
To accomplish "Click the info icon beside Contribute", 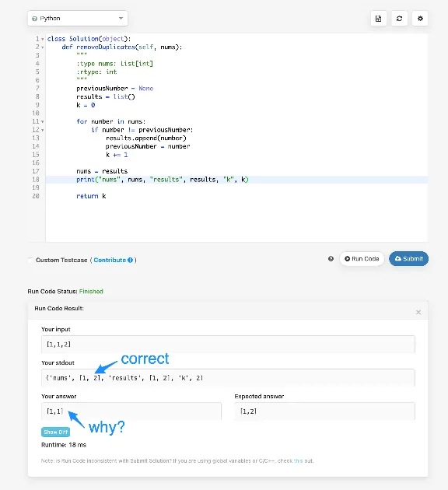I will 130,260.
